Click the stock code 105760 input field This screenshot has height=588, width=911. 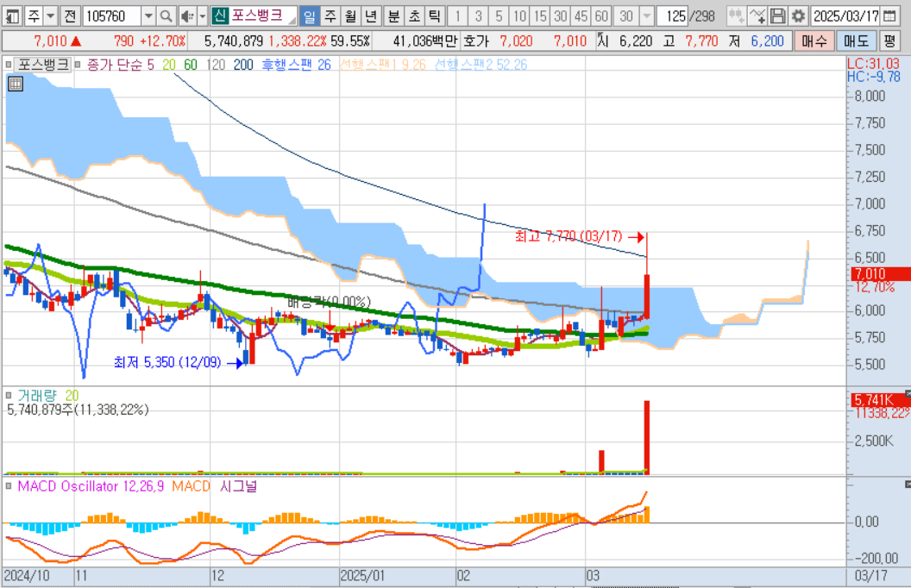click(112, 16)
